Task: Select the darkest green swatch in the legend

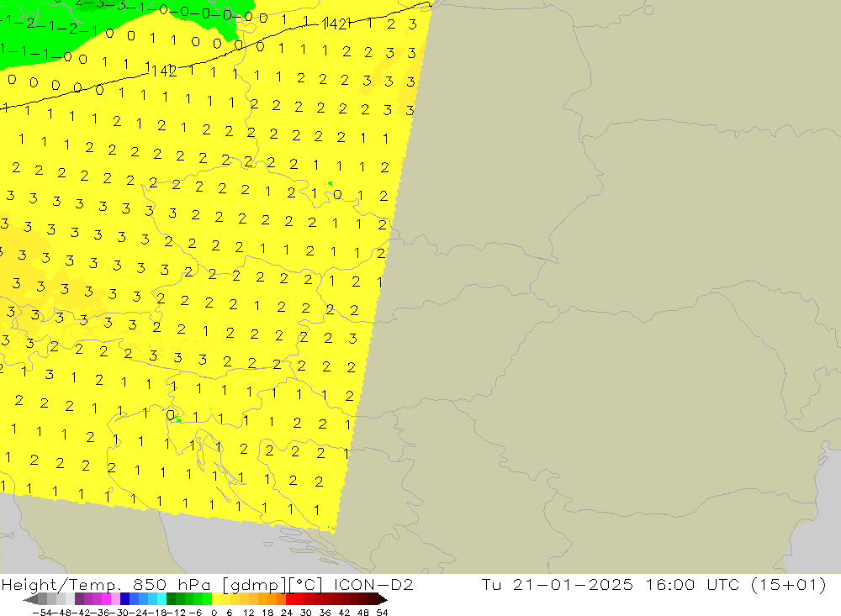Action: coord(171,599)
